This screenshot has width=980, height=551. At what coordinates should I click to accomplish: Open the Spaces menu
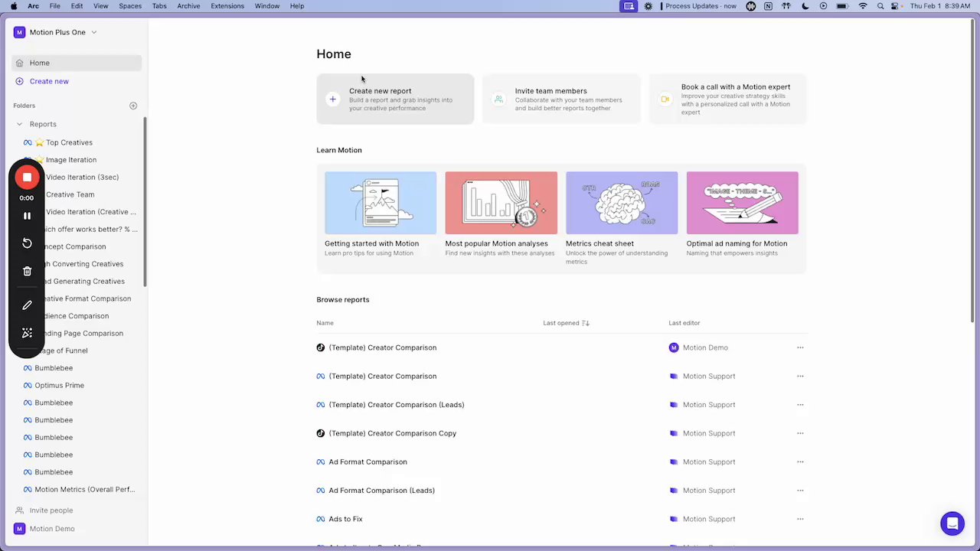pyautogui.click(x=130, y=6)
